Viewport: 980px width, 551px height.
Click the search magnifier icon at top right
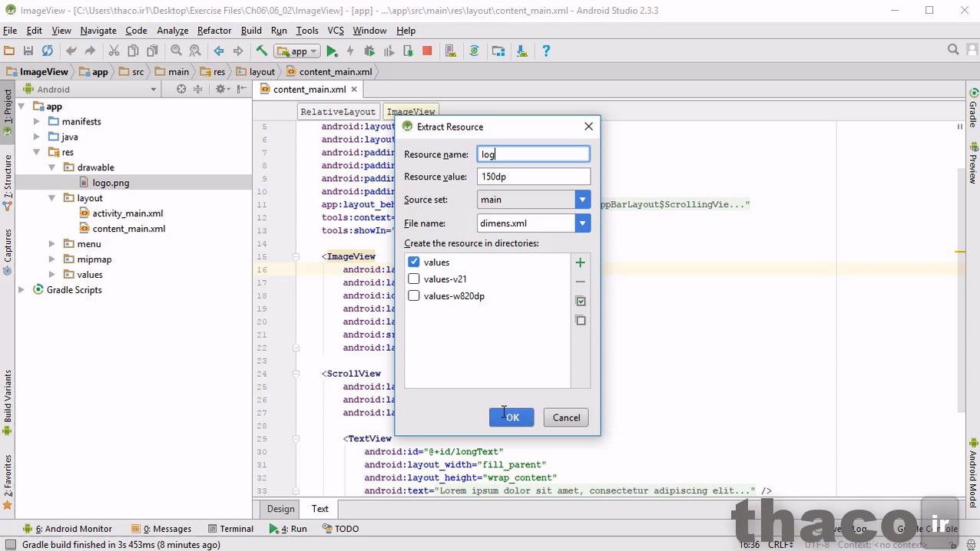point(953,50)
